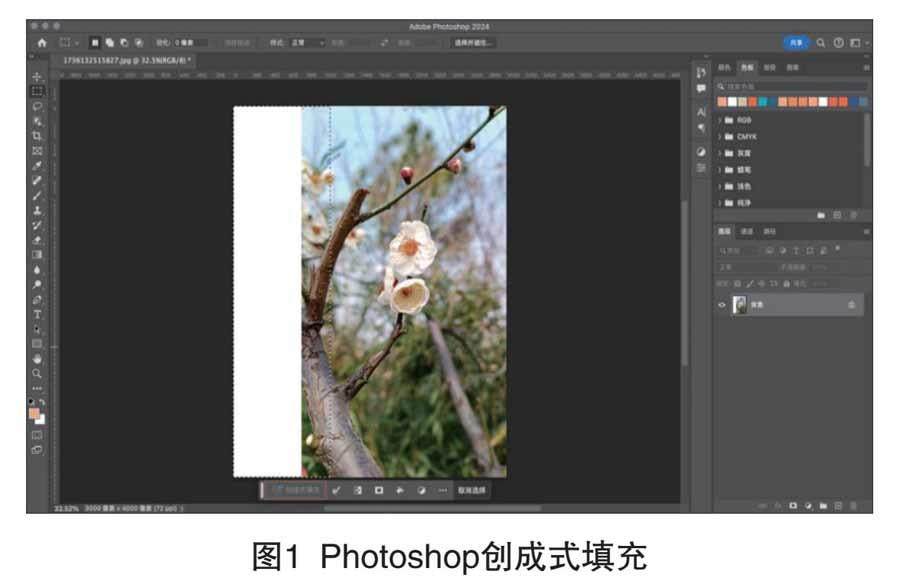Click the swatches search field

point(792,87)
